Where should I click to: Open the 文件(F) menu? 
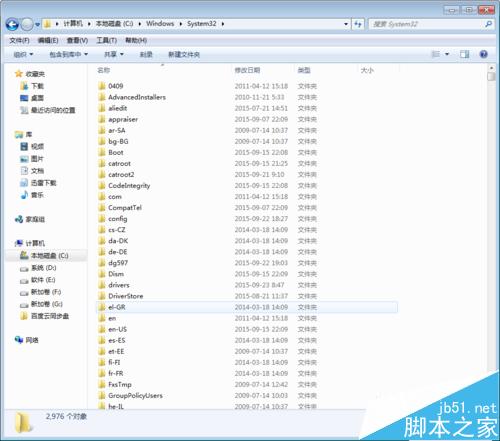pos(19,40)
